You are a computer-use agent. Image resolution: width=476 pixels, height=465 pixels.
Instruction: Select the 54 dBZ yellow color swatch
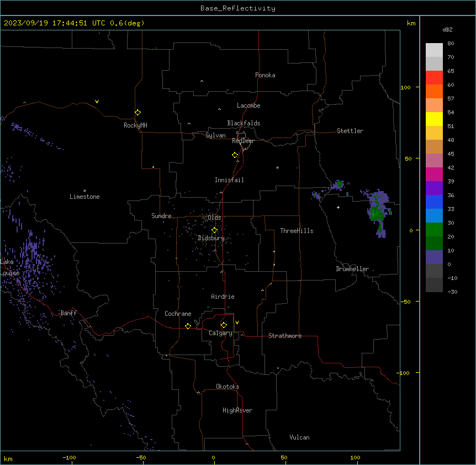click(434, 119)
